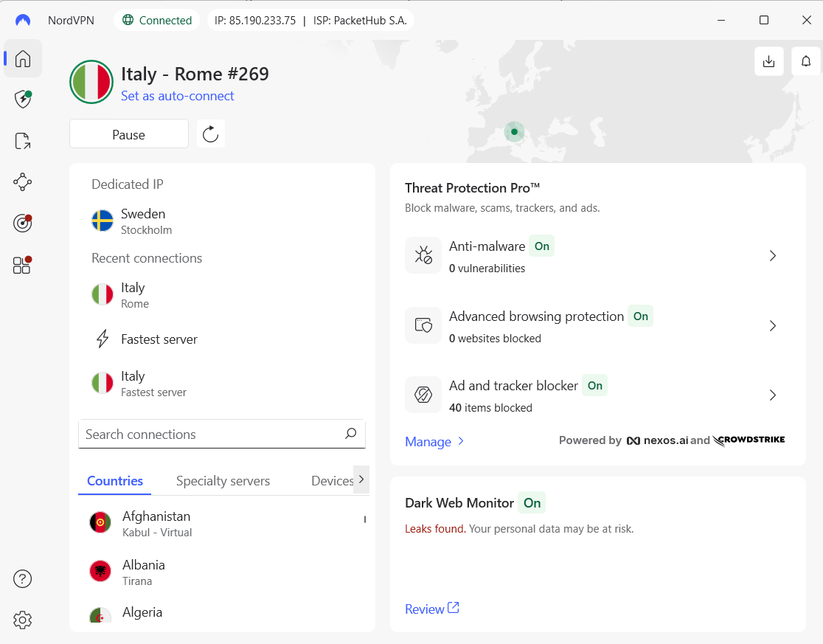Toggle the Anti-malware On badge
The image size is (823, 644).
pos(541,246)
